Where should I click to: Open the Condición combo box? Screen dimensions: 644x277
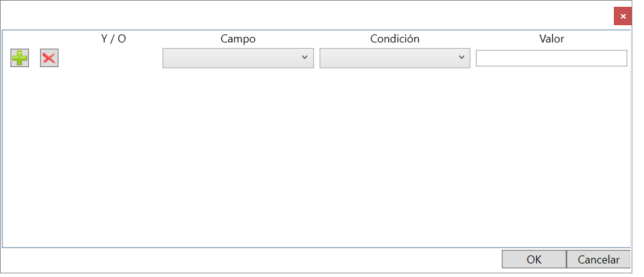point(395,58)
